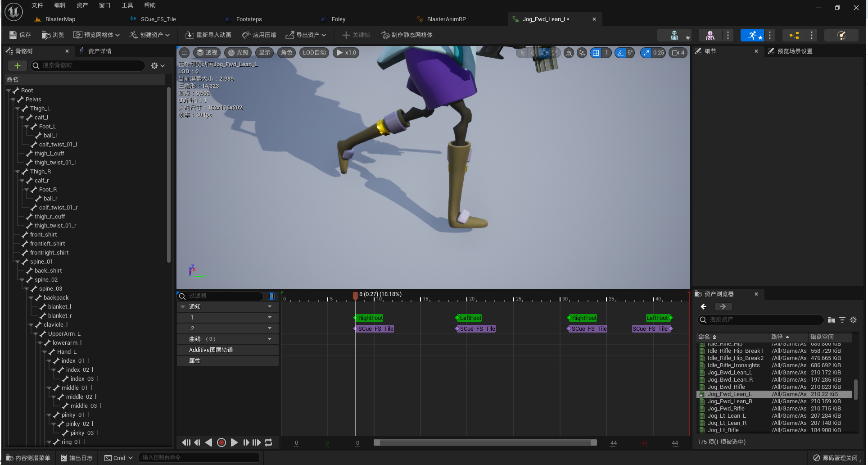Open the 编辑 menu
This screenshot has height=465, width=868.
[x=60, y=5]
